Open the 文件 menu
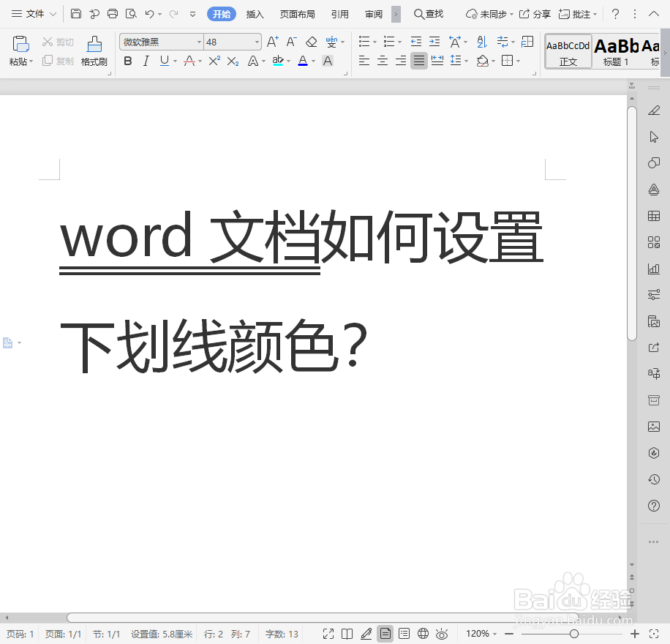 tap(34, 14)
